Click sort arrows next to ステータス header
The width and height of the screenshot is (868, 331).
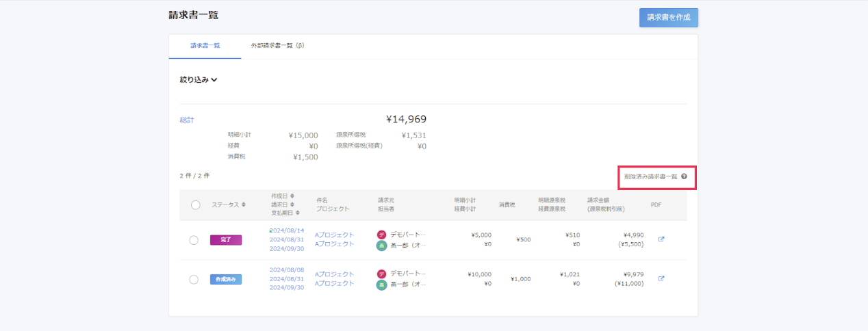pyautogui.click(x=243, y=204)
